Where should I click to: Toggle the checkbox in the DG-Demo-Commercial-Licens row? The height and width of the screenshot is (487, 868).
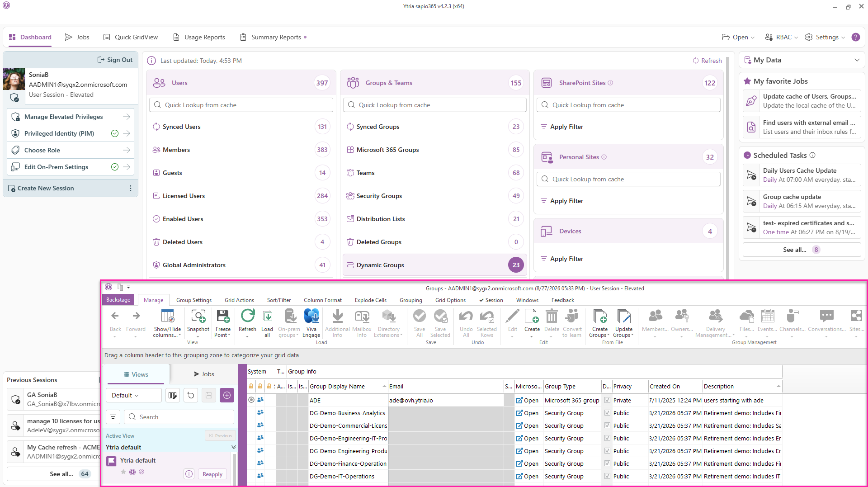[x=607, y=426]
